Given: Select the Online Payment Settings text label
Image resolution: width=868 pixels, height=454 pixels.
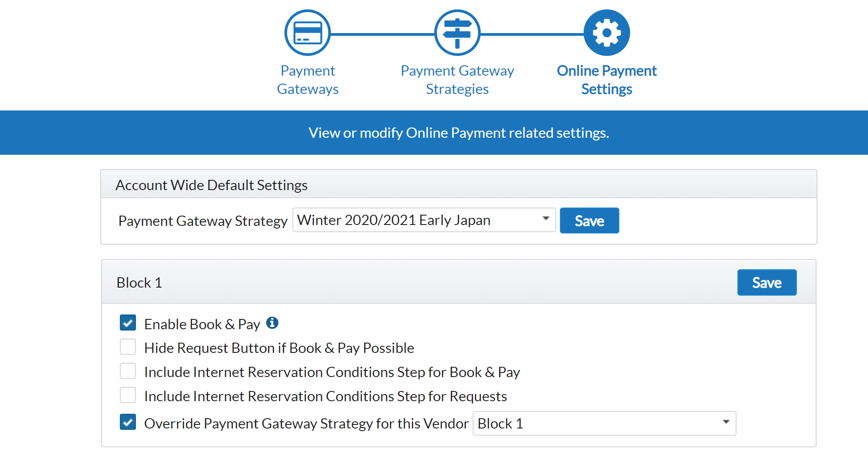Looking at the screenshot, I should click(606, 80).
